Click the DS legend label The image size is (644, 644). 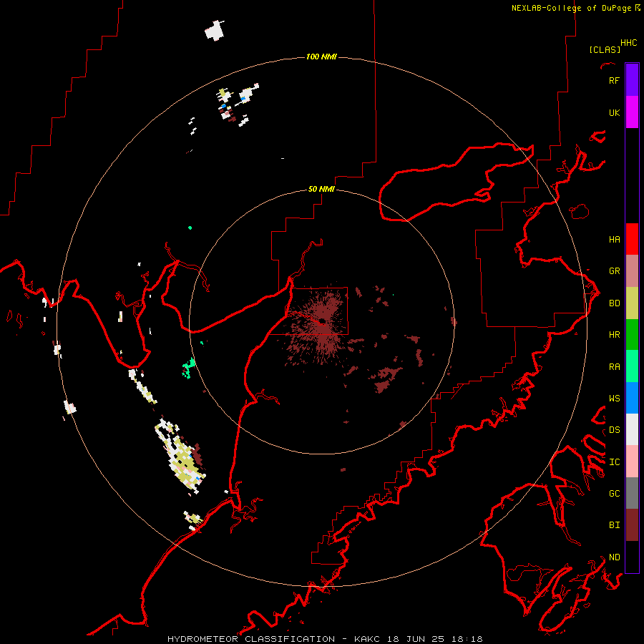pyautogui.click(x=614, y=430)
